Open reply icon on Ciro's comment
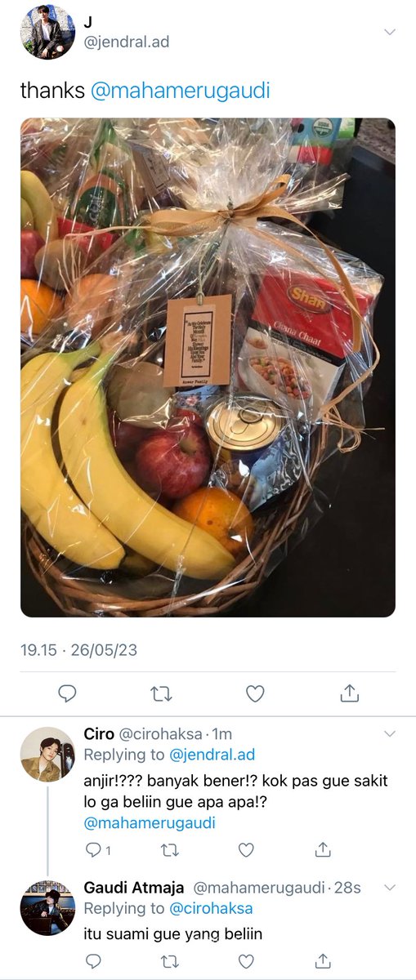This screenshot has width=416, height=980. (93, 849)
